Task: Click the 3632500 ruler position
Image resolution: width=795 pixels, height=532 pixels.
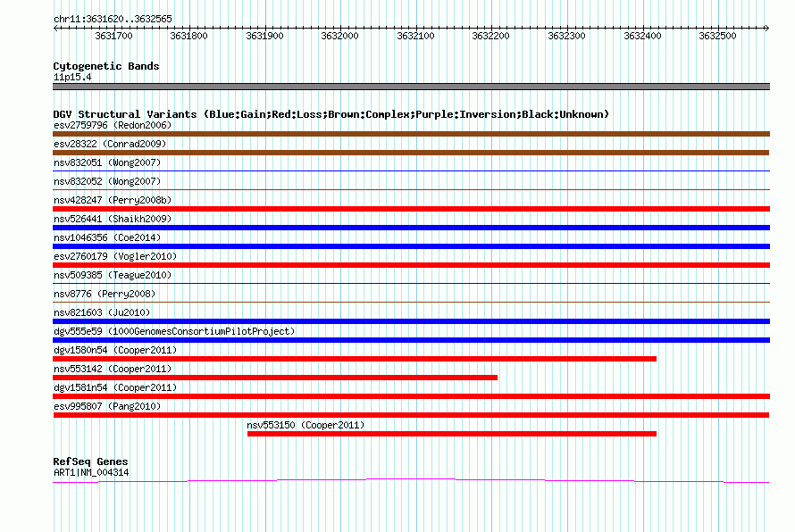Action: tap(717, 36)
